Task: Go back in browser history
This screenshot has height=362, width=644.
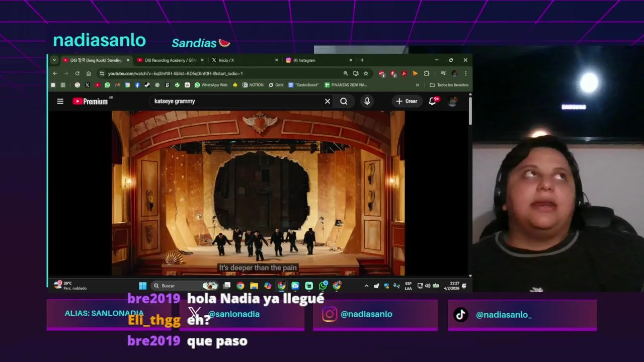Action: (x=55, y=73)
